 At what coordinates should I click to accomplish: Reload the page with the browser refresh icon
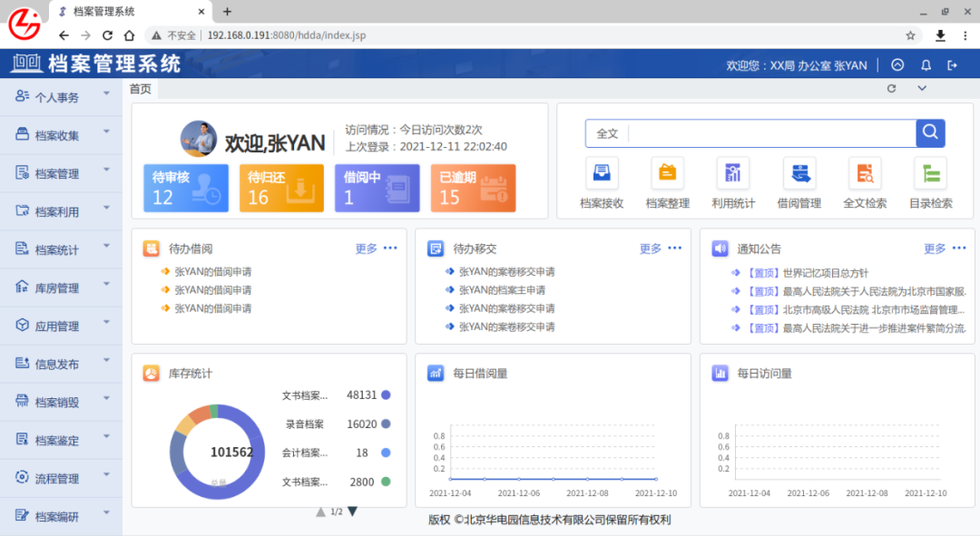[107, 35]
